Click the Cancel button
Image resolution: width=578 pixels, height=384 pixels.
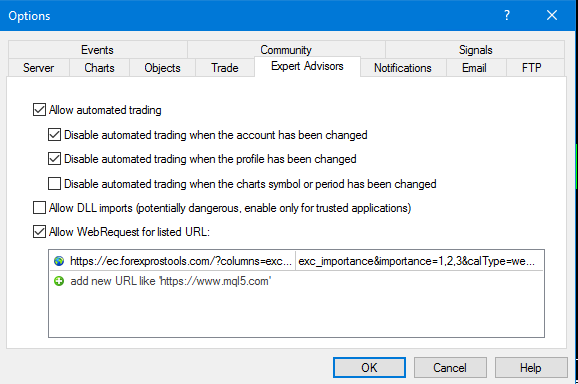(450, 367)
